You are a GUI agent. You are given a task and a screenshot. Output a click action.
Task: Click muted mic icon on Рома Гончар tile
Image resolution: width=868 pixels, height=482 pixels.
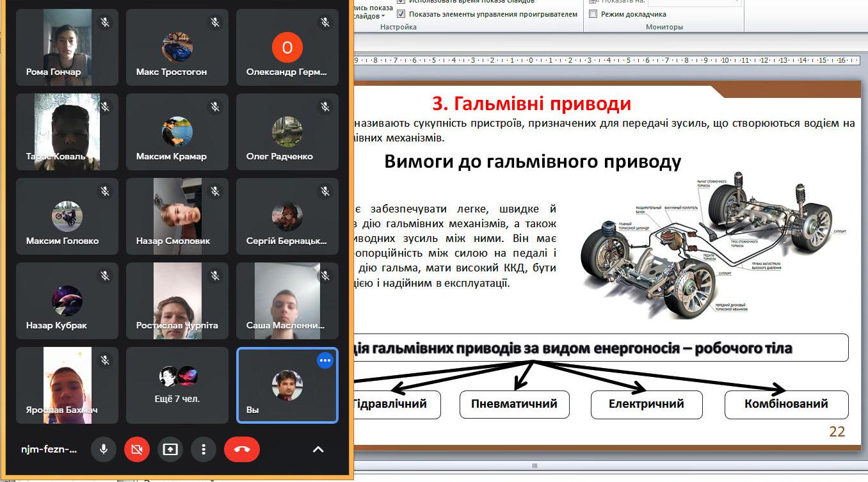105,22
